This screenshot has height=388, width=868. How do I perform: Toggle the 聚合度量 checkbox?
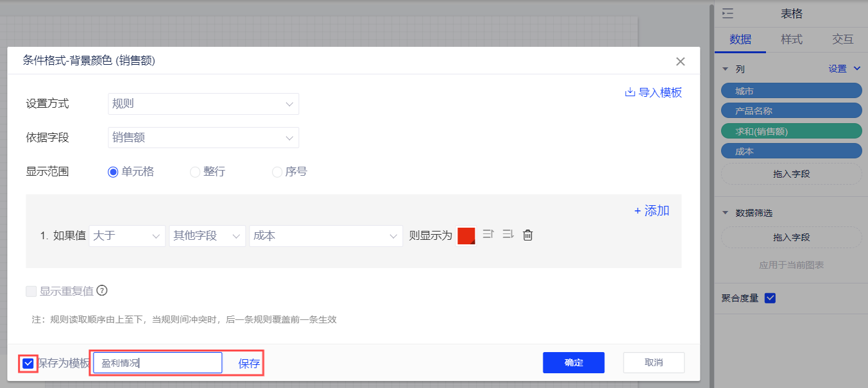[x=770, y=298]
